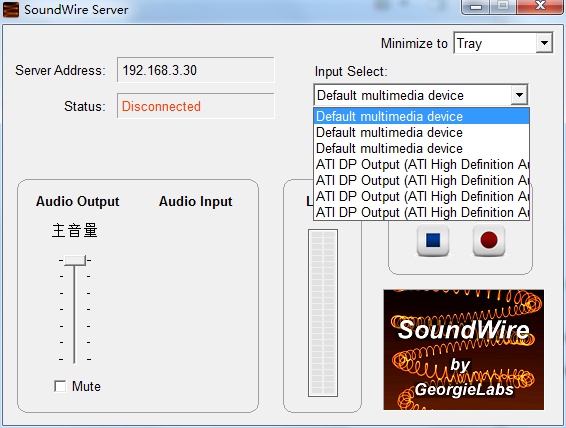Click the Server Address field 192.168.3.30

point(196,70)
